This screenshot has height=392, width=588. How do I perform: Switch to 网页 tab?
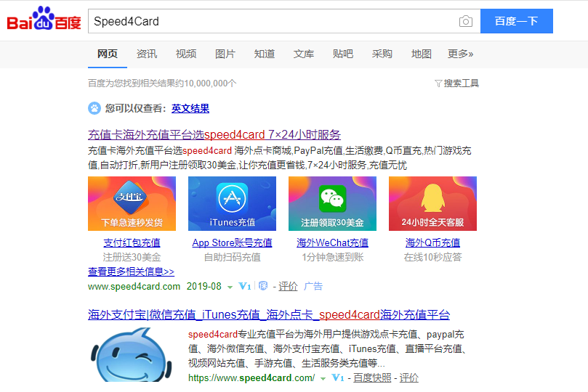[x=108, y=54]
